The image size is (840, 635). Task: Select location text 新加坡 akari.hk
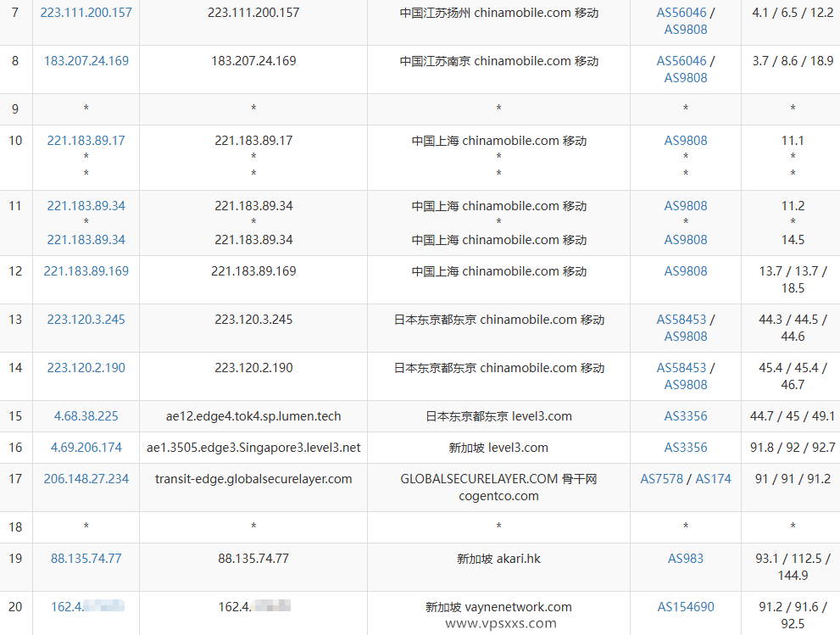498,559
